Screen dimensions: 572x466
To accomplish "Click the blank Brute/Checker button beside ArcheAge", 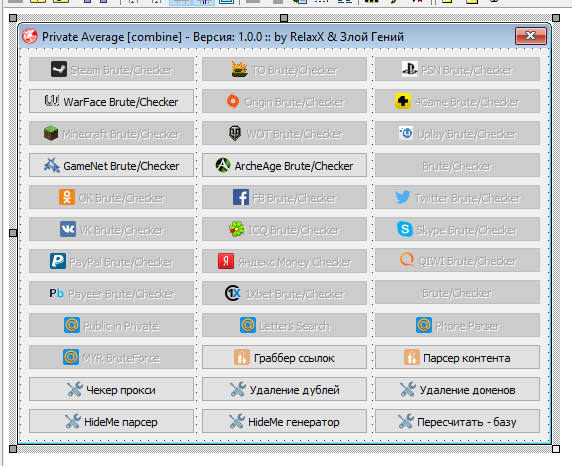I will (x=457, y=165).
